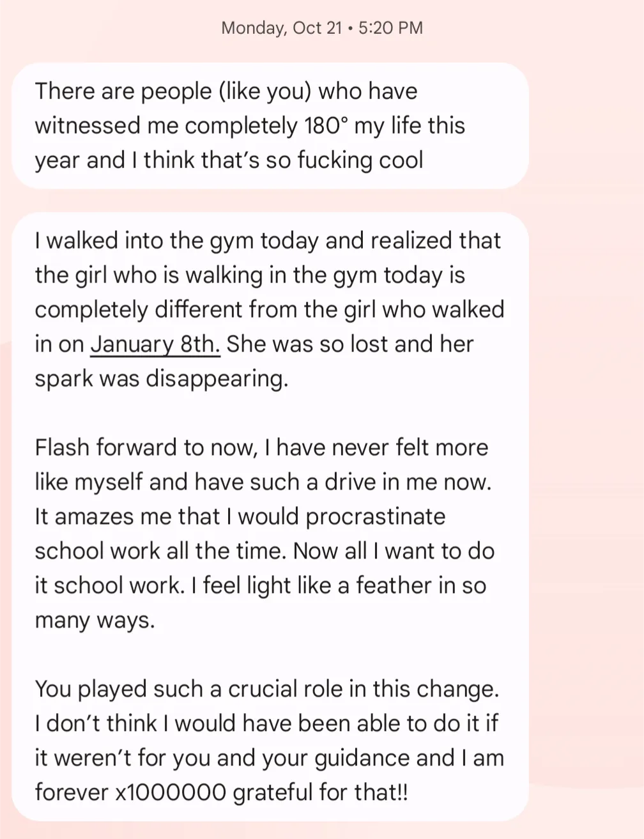Click the line "it weren't for you and your guidance"
The width and height of the screenshot is (644, 839).
pos(270,758)
